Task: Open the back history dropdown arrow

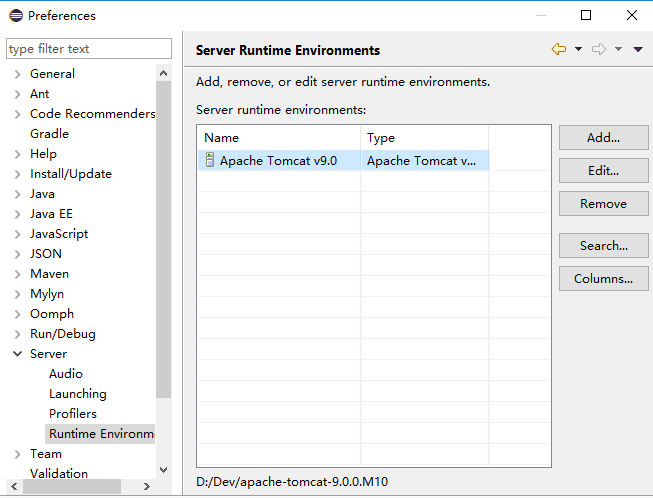Action: coord(578,49)
